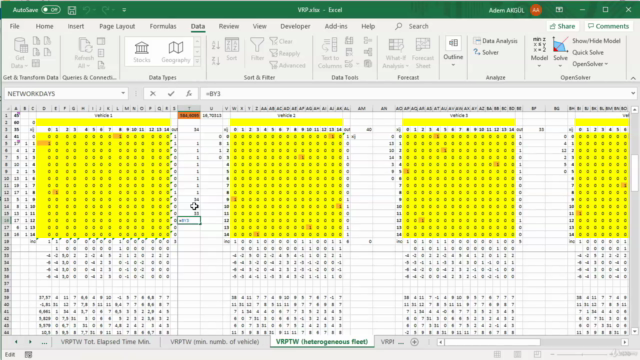Click Sort Z to A icon
Screen dimensions: 640x360
[216, 61]
